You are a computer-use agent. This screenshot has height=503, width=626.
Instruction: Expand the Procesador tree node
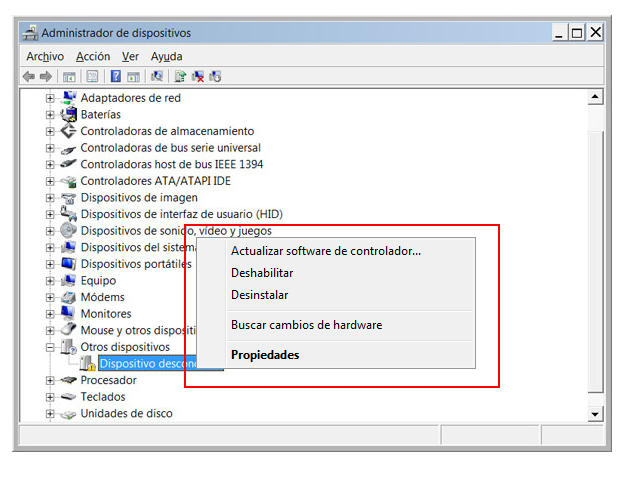(x=50, y=380)
